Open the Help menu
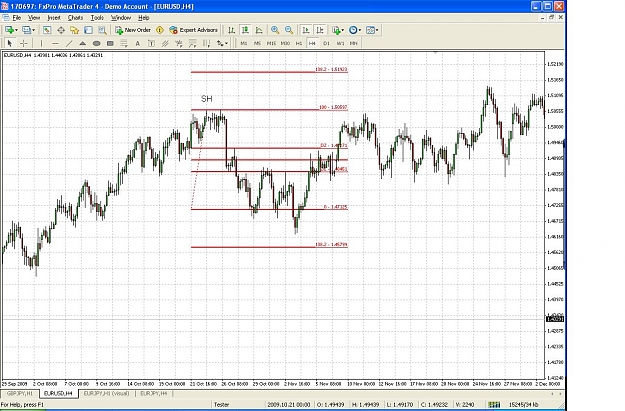This screenshot has height=411, width=625. point(143,18)
